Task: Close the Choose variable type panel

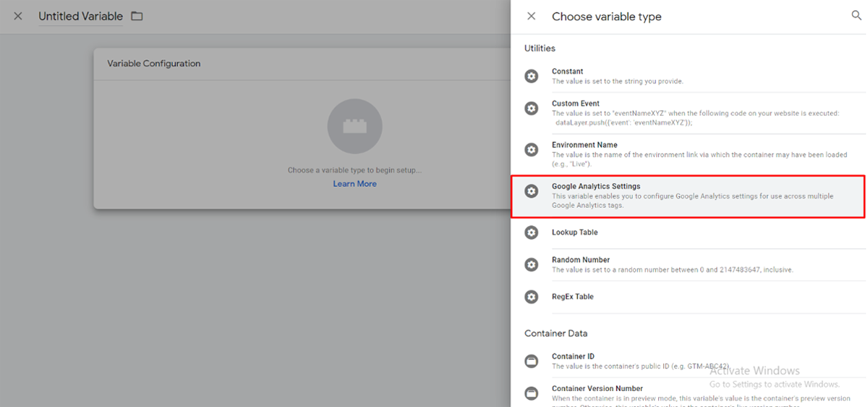Action: point(532,16)
